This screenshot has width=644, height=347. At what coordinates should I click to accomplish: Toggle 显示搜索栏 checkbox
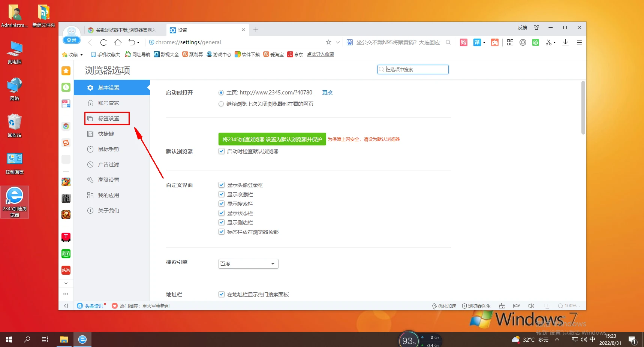tap(222, 203)
